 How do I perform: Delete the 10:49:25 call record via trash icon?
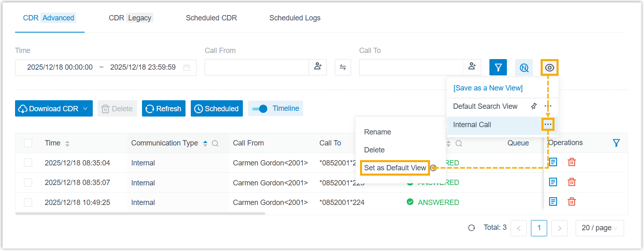[x=572, y=202]
